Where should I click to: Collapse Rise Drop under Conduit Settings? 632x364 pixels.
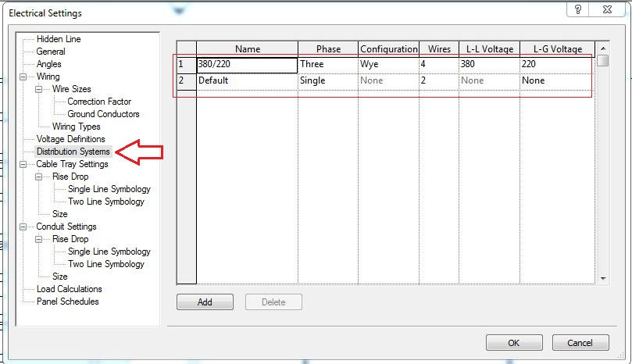tap(39, 239)
